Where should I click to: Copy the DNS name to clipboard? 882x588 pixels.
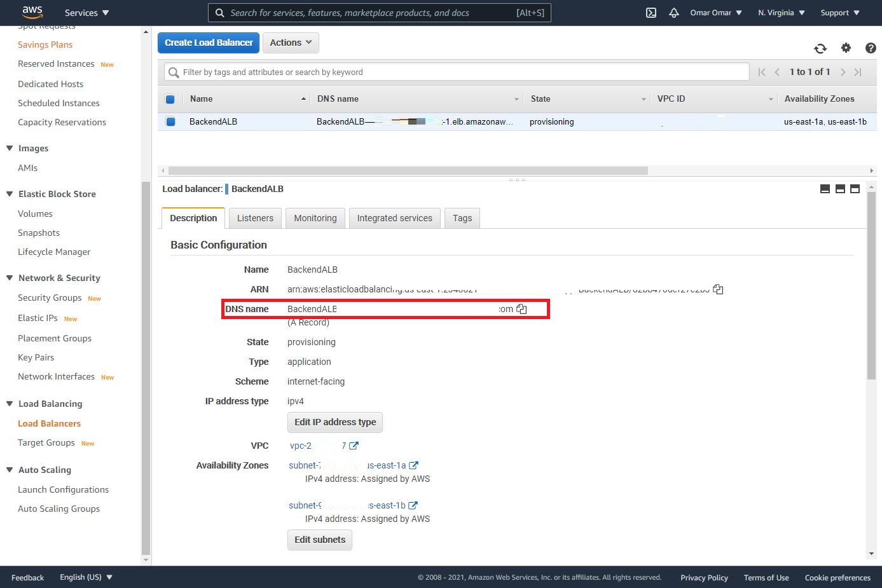(521, 309)
